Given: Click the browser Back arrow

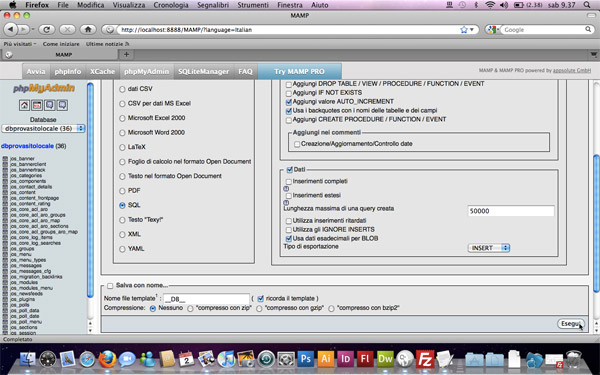Looking at the screenshot, I should tap(11, 29).
